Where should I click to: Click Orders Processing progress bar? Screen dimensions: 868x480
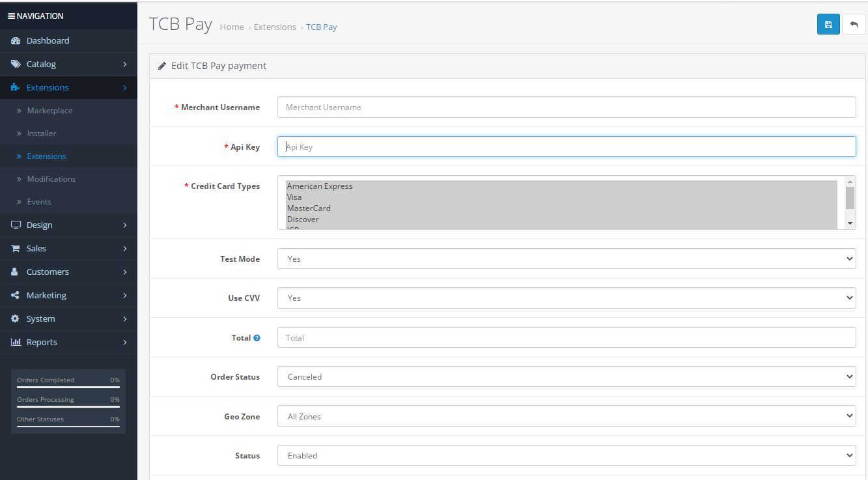(68, 407)
